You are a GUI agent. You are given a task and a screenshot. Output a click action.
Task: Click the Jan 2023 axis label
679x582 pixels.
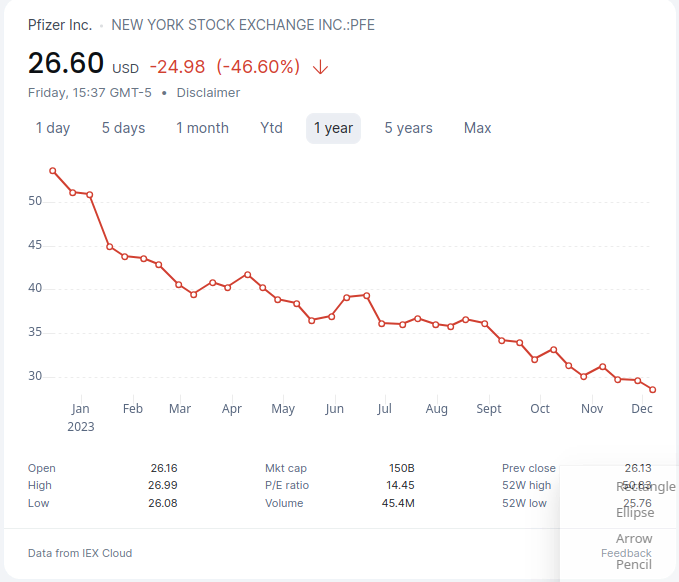tap(81, 417)
